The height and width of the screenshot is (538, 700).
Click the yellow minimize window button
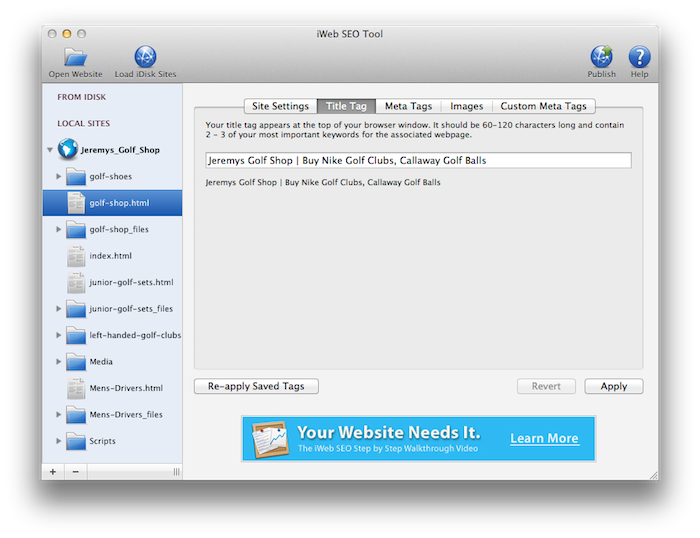tap(67, 33)
